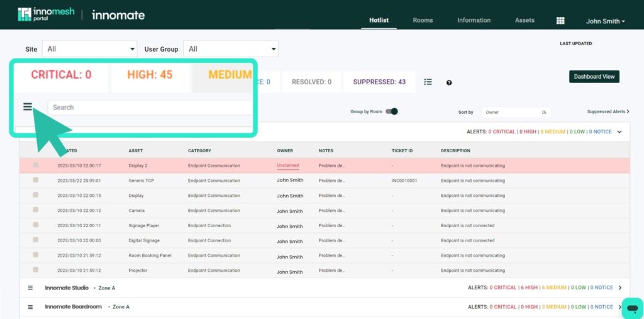Click the Room Booking Panel asset cell
This screenshot has height=319, width=644.
[150, 255]
